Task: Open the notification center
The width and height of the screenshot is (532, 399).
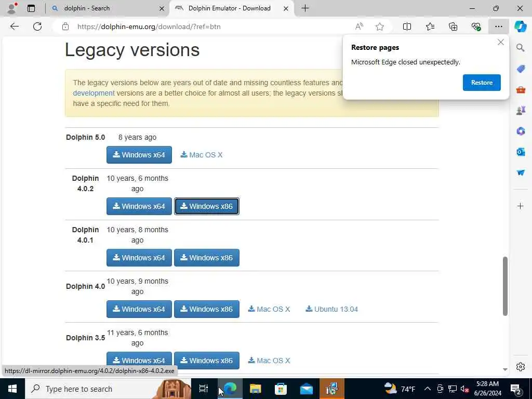Action: [x=516, y=389]
